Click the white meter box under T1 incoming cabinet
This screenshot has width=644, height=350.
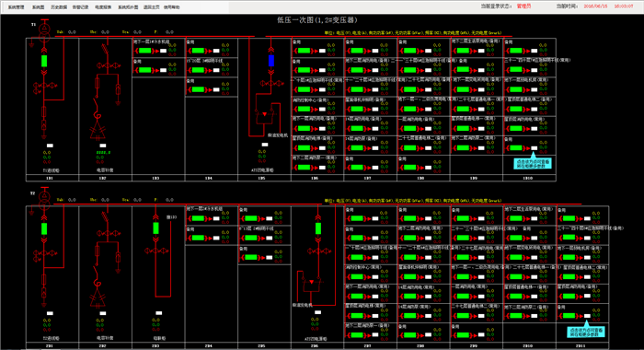[50, 146]
